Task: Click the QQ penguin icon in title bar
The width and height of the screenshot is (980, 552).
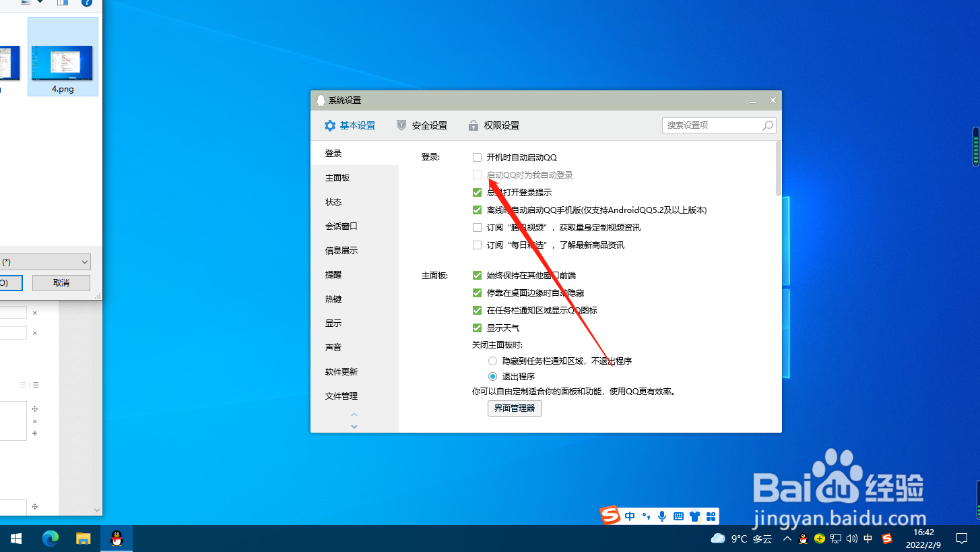Action: click(321, 100)
